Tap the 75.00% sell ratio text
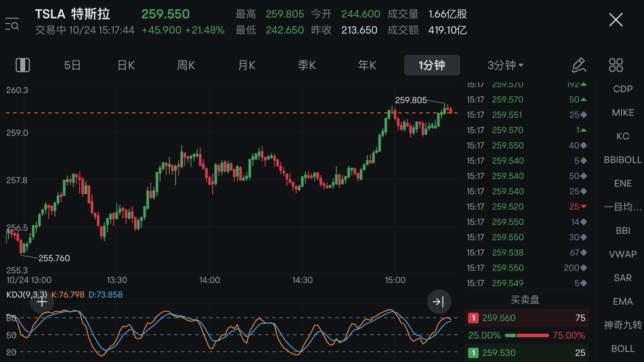 [569, 335]
